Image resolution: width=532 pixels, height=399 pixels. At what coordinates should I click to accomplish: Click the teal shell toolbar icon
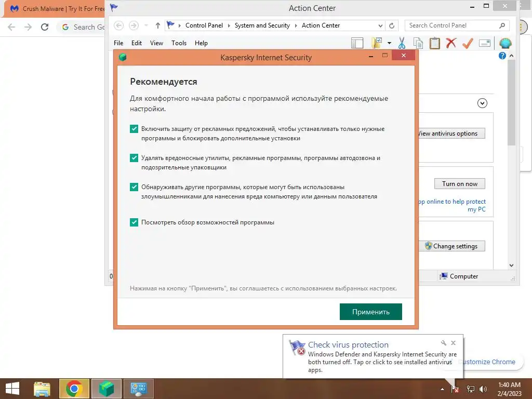pyautogui.click(x=505, y=43)
